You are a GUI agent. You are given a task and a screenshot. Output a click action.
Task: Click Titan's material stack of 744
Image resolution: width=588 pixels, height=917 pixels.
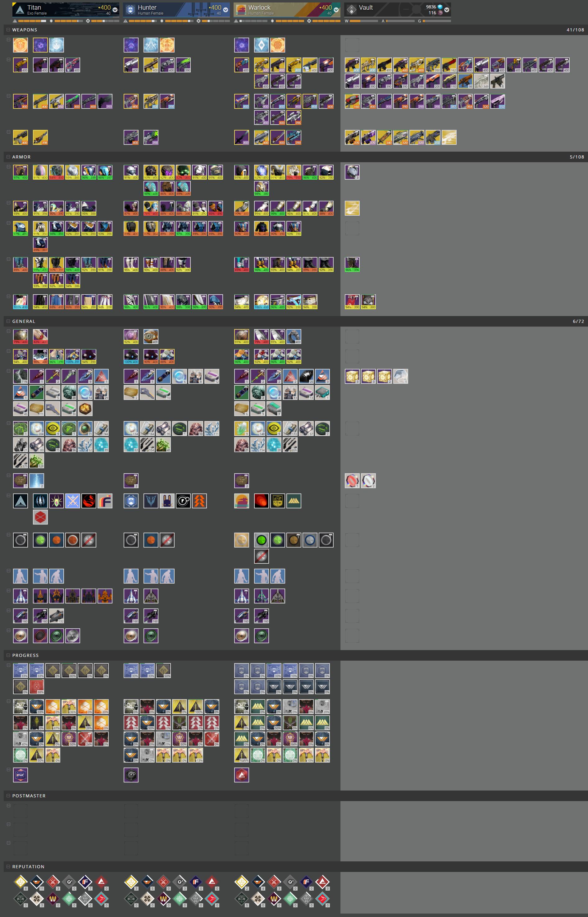coord(101,429)
